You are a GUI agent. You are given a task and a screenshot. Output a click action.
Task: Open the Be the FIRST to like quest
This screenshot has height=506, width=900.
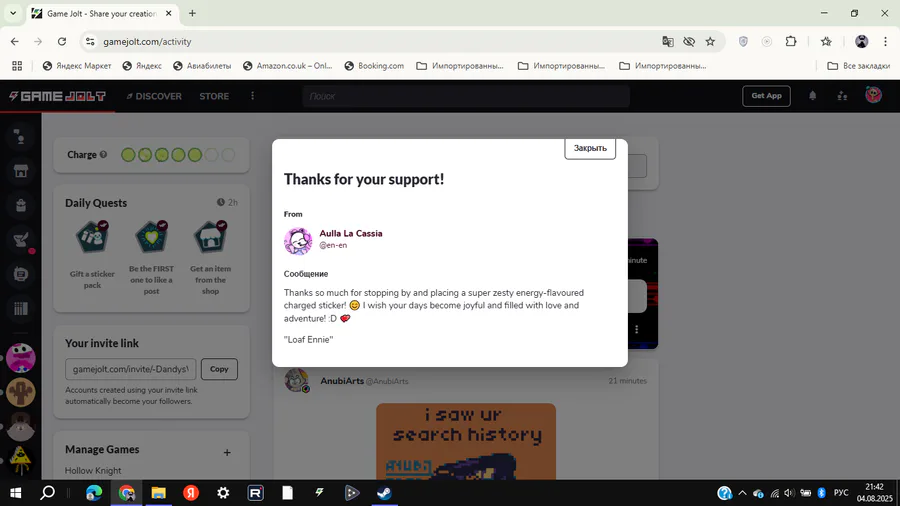(x=152, y=258)
